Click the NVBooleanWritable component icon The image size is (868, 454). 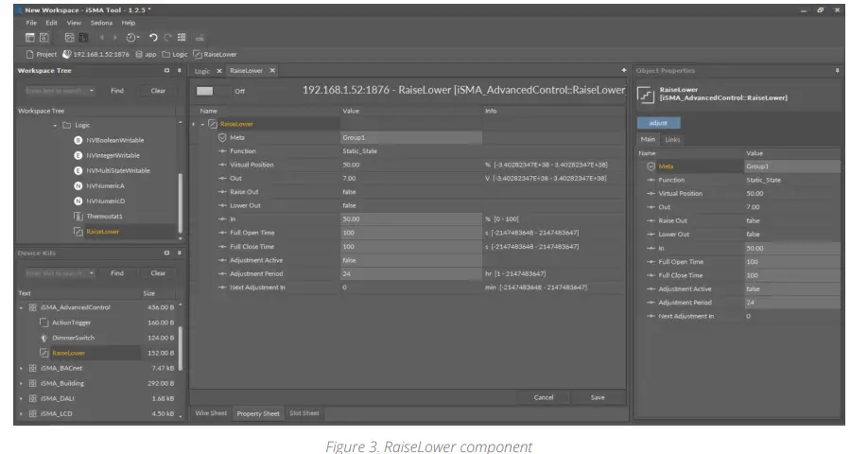pos(78,140)
